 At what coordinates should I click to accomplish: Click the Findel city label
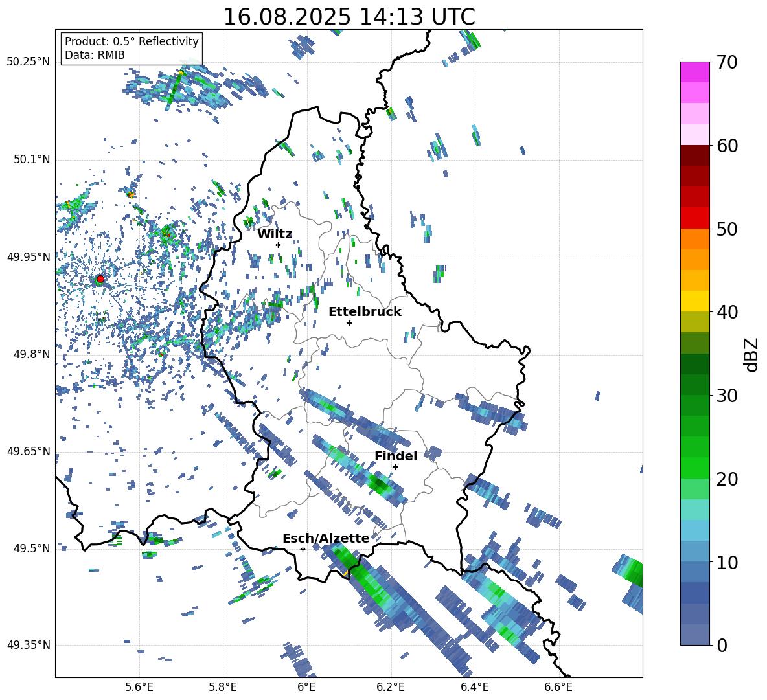(396, 456)
